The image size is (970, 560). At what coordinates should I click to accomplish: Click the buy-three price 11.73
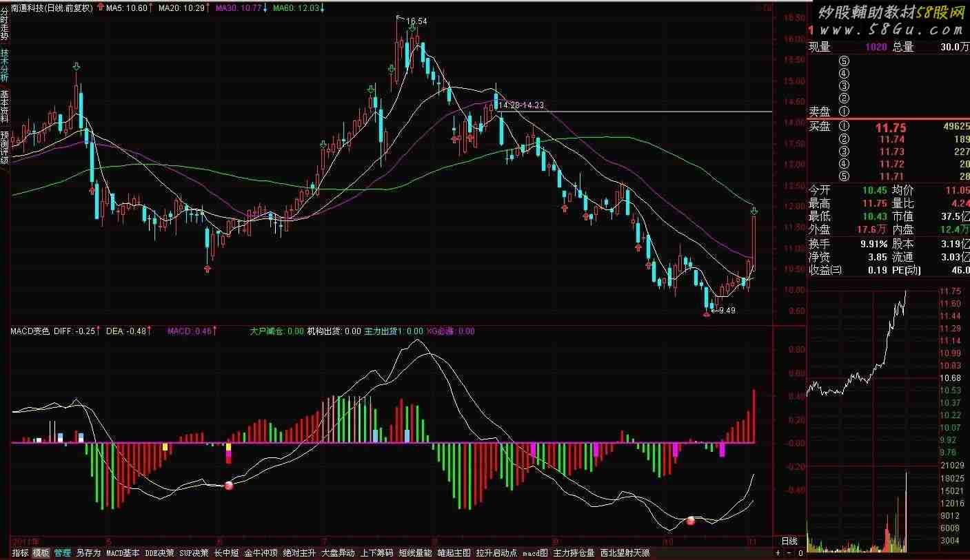pyautogui.click(x=891, y=152)
